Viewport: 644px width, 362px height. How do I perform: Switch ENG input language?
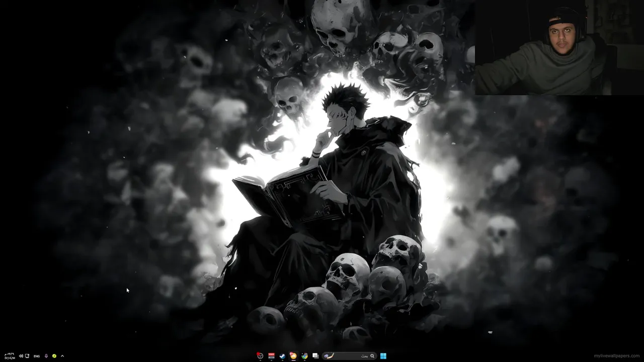coord(37,356)
